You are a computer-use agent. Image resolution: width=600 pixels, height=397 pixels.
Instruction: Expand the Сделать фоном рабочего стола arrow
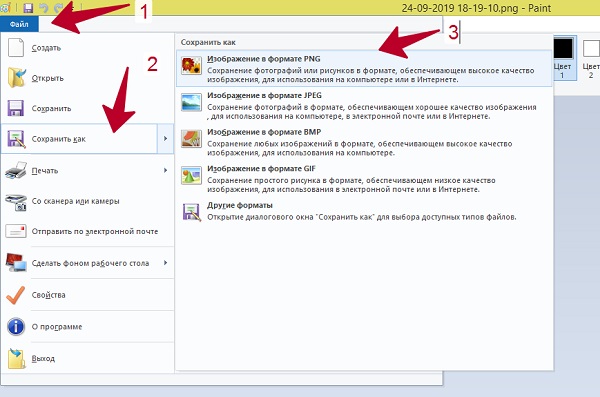[x=165, y=263]
